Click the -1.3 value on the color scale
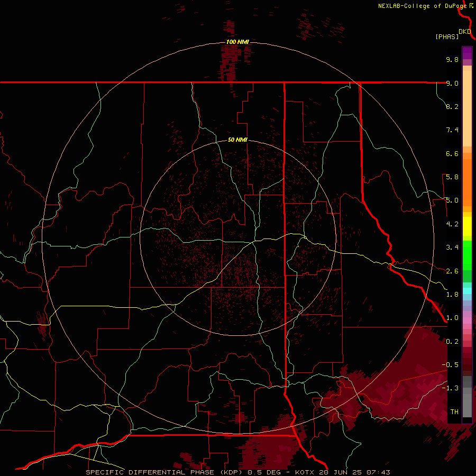476x476 pixels. (450, 388)
